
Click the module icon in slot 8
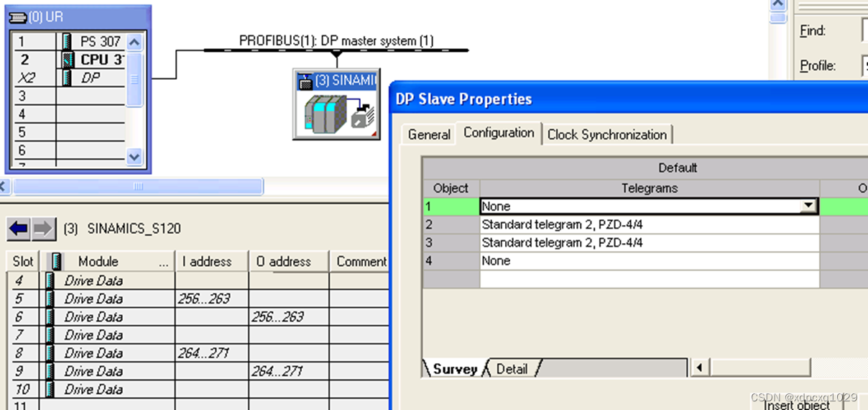(50, 353)
